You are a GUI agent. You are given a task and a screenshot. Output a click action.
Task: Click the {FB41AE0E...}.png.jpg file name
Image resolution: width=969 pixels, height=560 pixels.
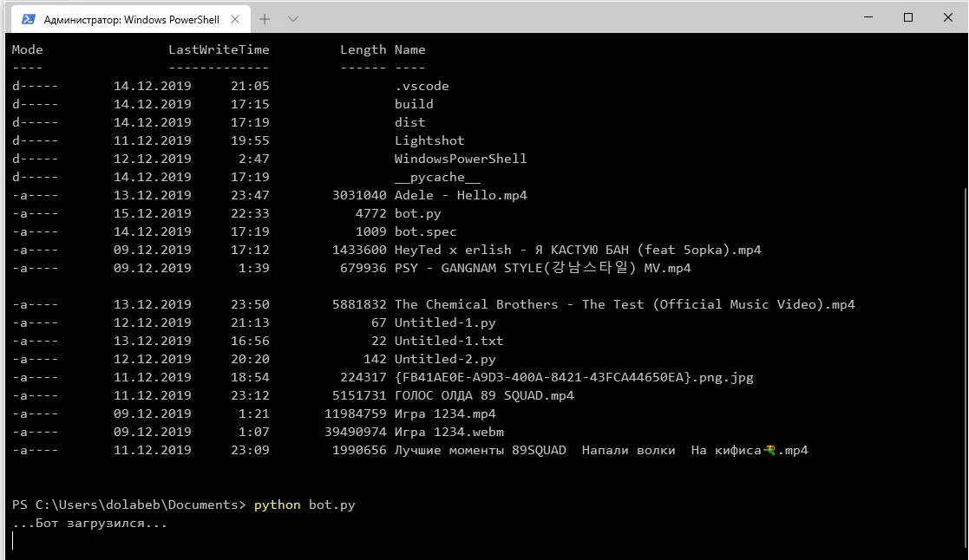tap(573, 377)
